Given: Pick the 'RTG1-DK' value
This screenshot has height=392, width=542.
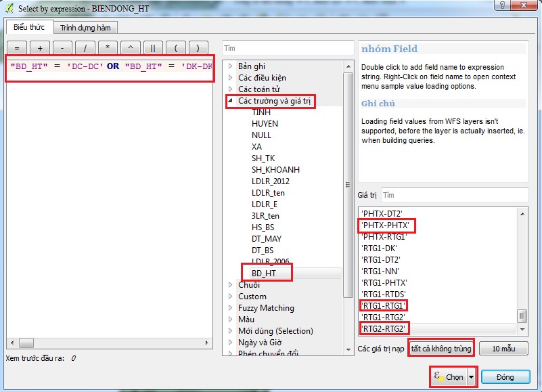Looking at the screenshot, I should (x=379, y=248).
